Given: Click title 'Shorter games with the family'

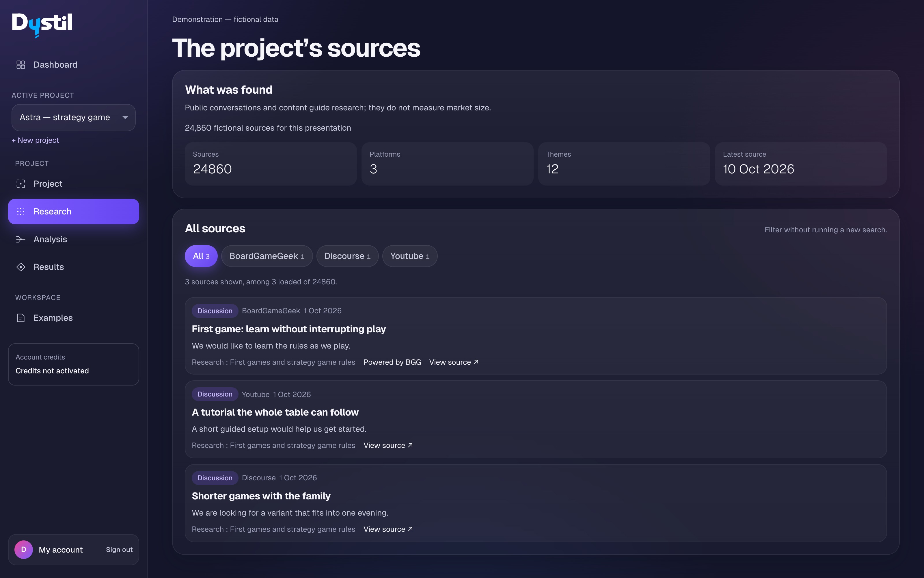Looking at the screenshot, I should click(261, 496).
